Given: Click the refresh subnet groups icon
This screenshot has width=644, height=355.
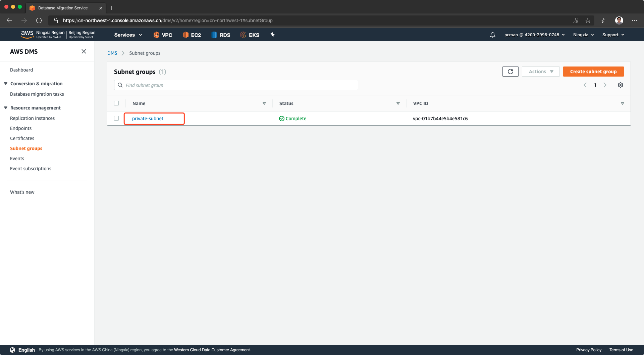Looking at the screenshot, I should click(510, 72).
